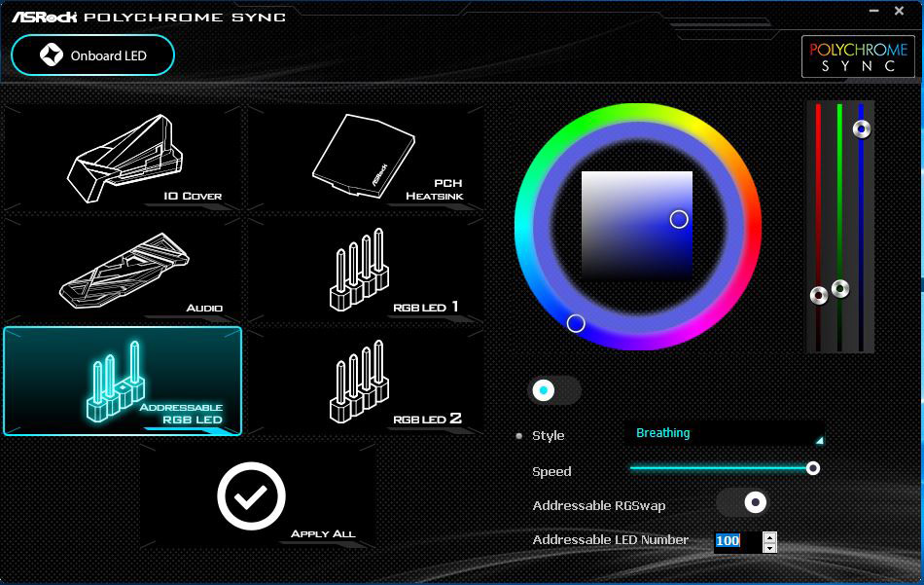Open the Onboard LED tab
The width and height of the screenshot is (924, 585).
click(x=92, y=55)
